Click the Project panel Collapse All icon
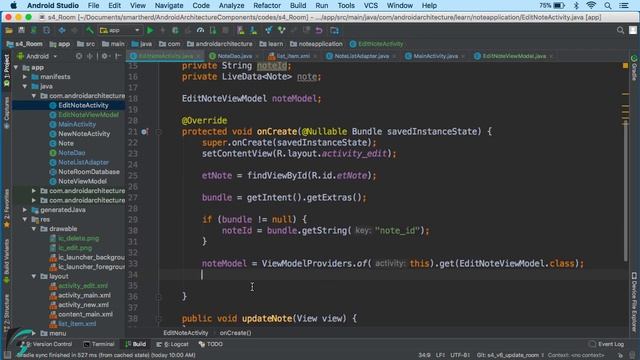Screen dimensions: 640x360 click(90, 56)
